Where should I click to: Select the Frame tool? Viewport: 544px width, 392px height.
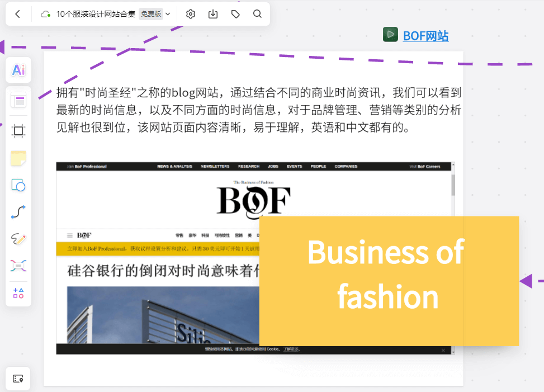pos(18,131)
